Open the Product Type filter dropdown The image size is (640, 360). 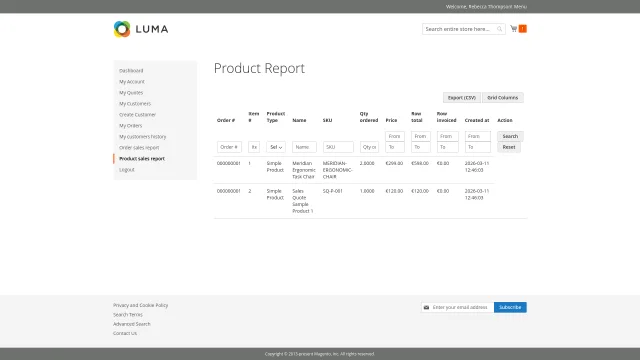click(276, 147)
